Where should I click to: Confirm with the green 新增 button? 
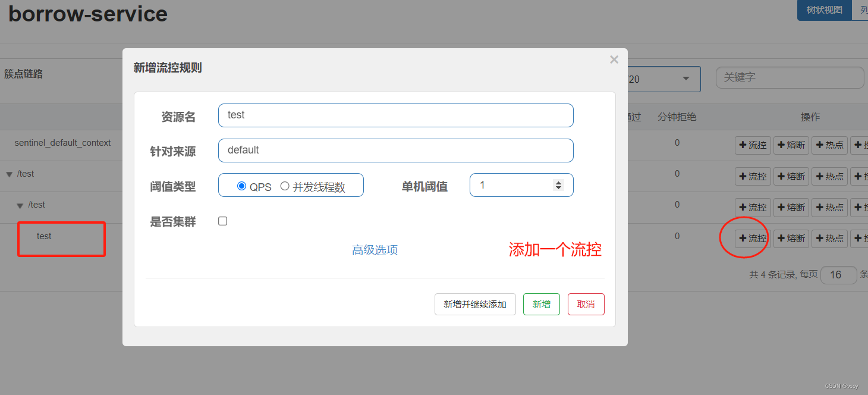pos(541,304)
